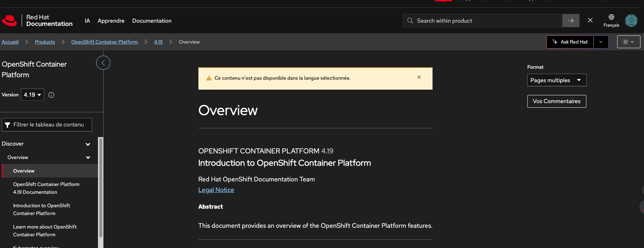
Task: Toggle the light/dark theme selector
Action: [628, 42]
